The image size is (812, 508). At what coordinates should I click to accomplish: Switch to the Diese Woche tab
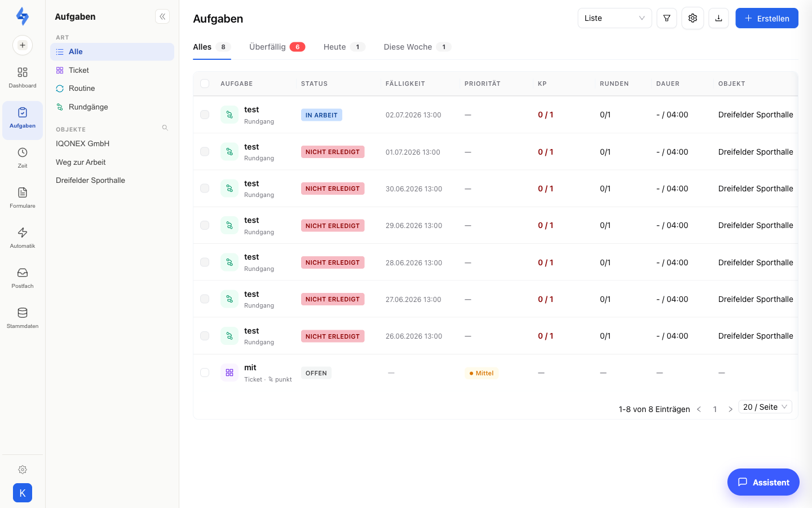417,47
